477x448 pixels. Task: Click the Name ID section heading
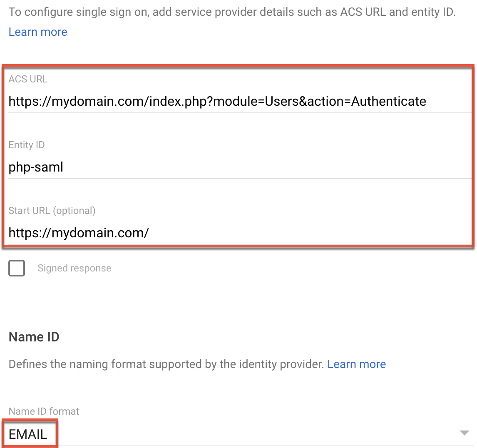pyautogui.click(x=33, y=337)
